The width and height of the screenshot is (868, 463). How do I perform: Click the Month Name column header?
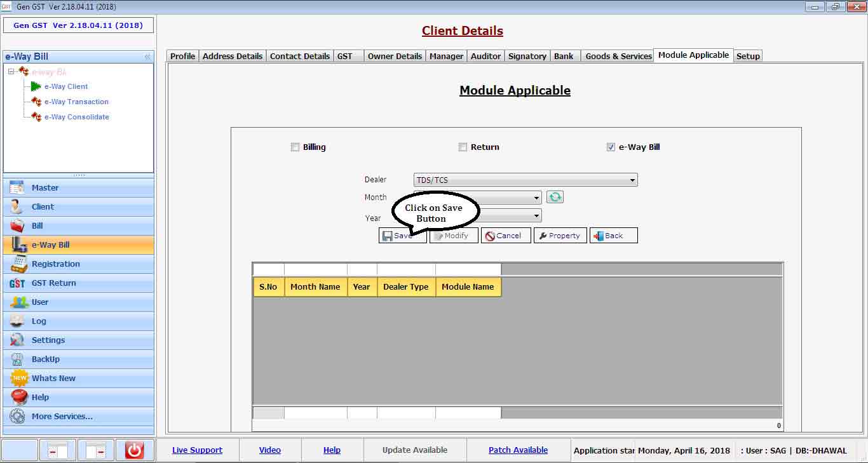tap(315, 287)
